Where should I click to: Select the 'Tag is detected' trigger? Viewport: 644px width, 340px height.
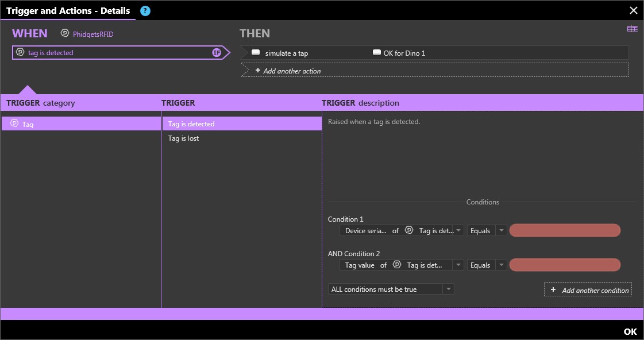pos(191,124)
